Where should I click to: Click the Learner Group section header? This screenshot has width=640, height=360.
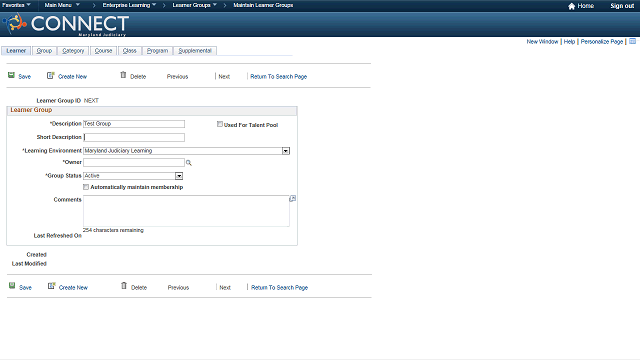pos(152,110)
